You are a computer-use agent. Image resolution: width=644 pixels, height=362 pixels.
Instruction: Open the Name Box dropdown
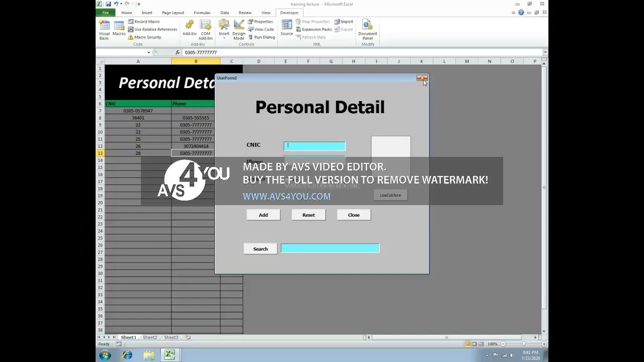click(149, 52)
